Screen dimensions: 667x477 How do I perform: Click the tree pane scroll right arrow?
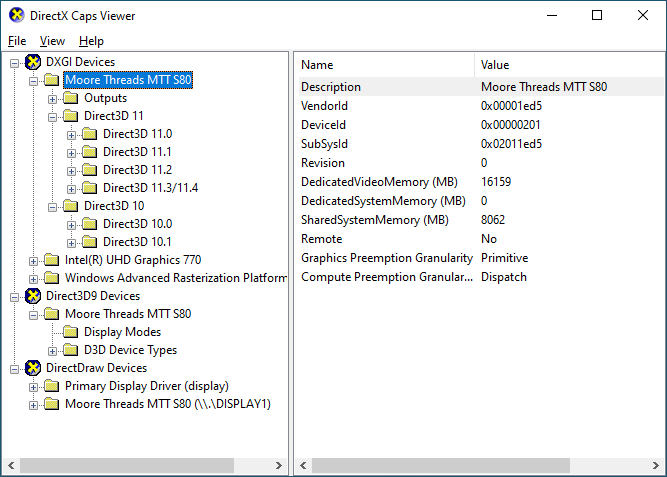[x=279, y=465]
